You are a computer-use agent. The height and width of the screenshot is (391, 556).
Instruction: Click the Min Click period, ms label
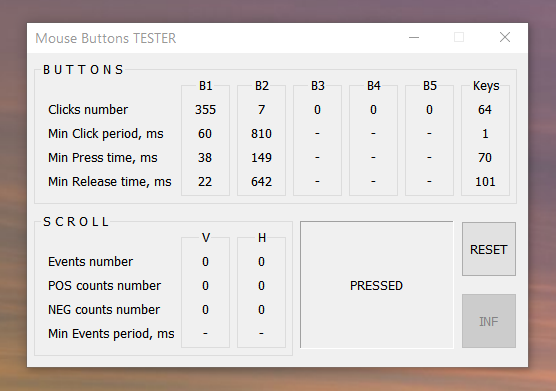(106, 134)
